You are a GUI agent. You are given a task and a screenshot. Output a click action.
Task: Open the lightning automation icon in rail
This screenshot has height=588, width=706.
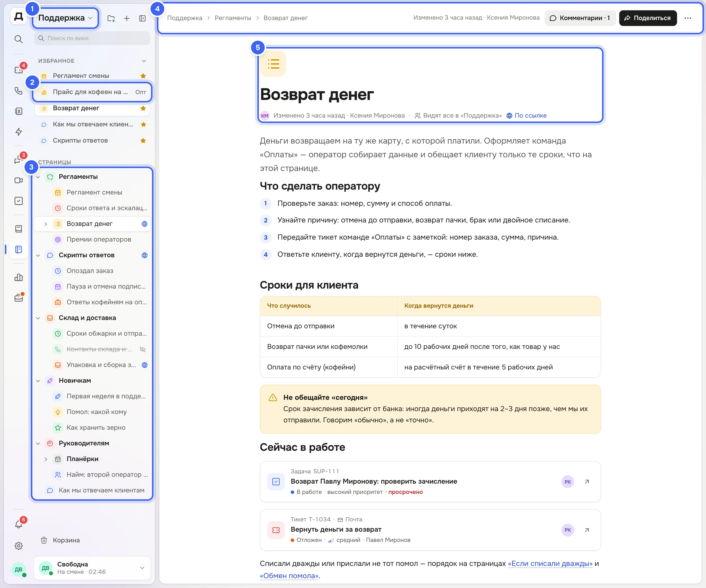point(18,132)
